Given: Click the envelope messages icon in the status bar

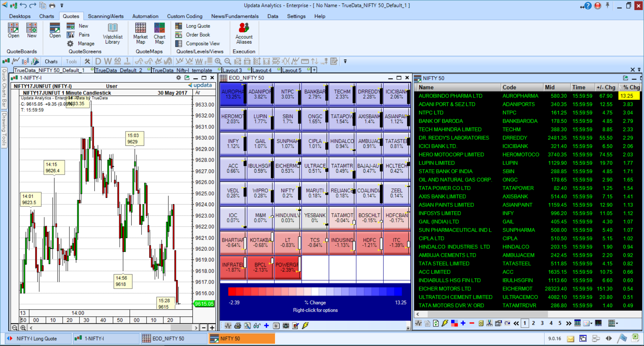Looking at the screenshot, I should tap(570, 339).
